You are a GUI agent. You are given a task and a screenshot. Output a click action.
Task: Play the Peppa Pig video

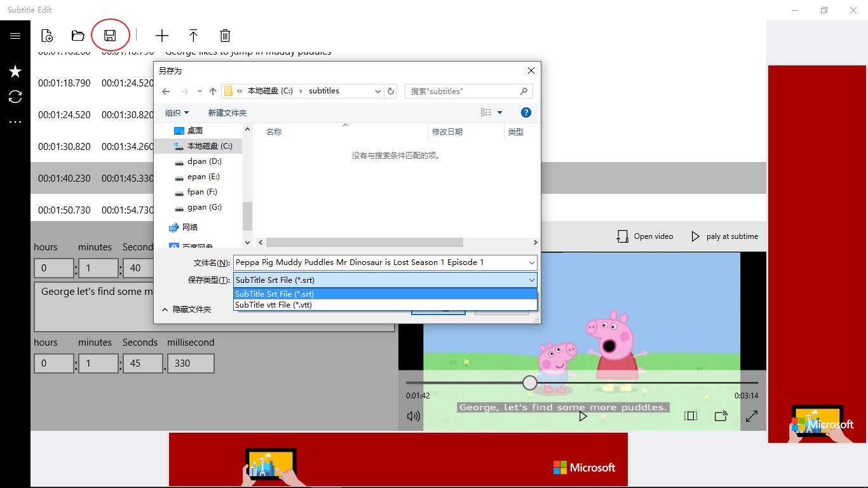[583, 416]
